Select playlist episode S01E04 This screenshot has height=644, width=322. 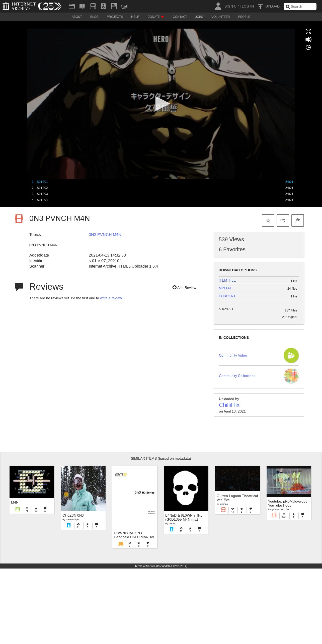tap(161, 200)
